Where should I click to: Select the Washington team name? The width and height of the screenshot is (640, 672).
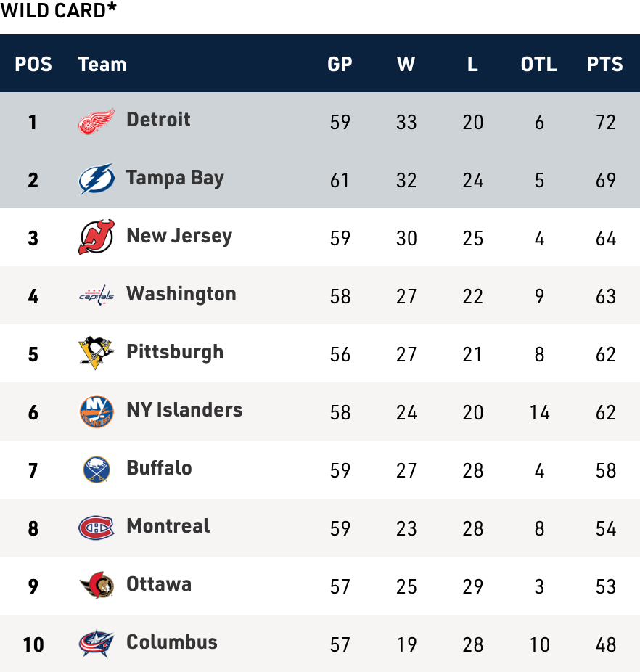pos(181,294)
